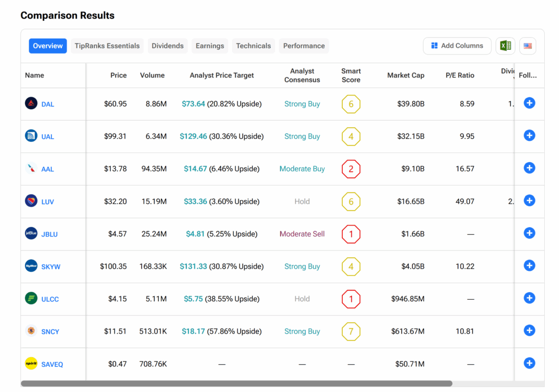Screen dimensions: 559x392
Task: Click the Delta Air Lines logo icon
Action: (31, 103)
